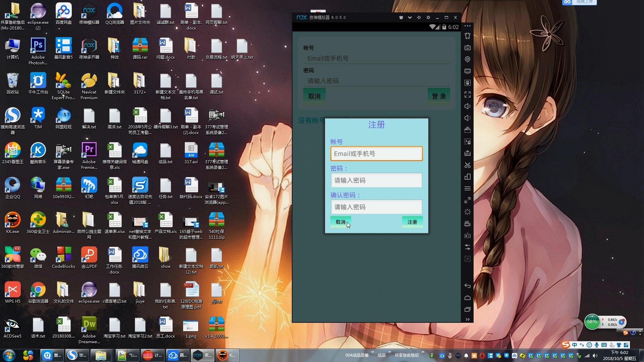The width and height of the screenshot is (644, 362).
Task: Open Adobe Dreamweaver desktop shortcut
Action: (x=89, y=330)
